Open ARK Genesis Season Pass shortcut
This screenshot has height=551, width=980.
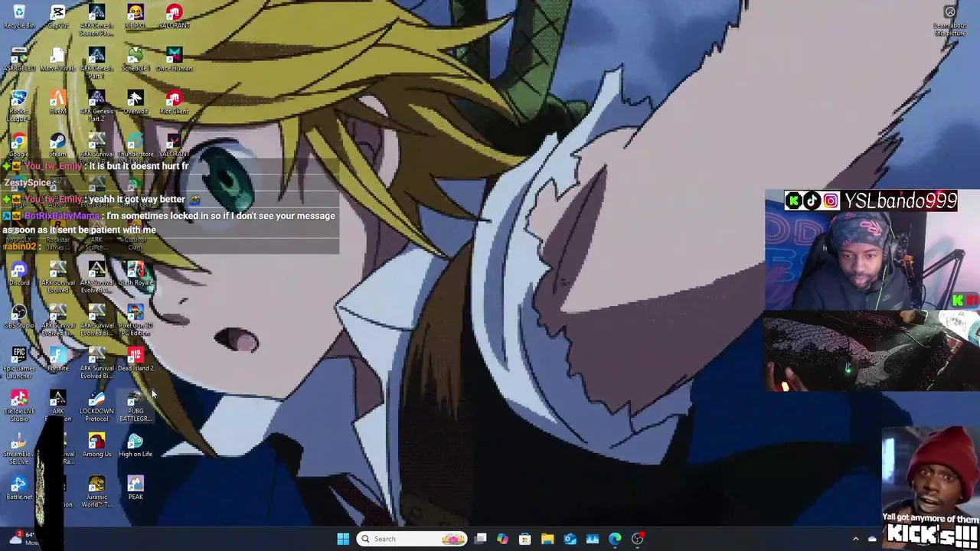click(96, 20)
